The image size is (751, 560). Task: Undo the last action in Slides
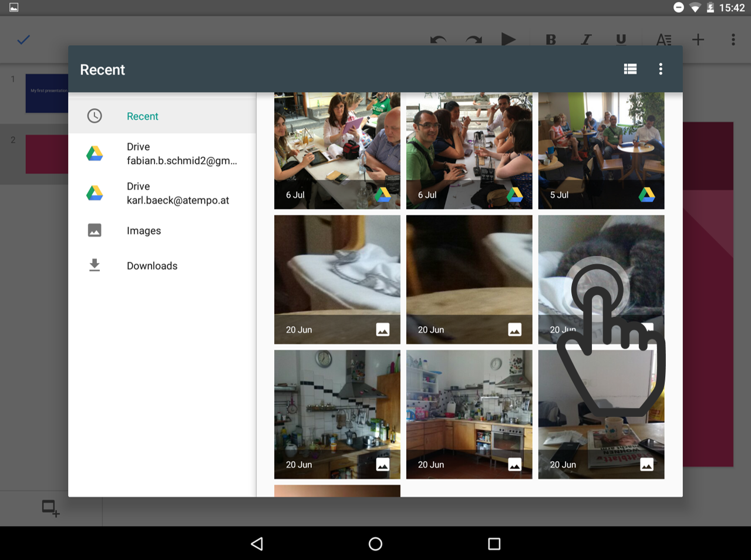438,40
